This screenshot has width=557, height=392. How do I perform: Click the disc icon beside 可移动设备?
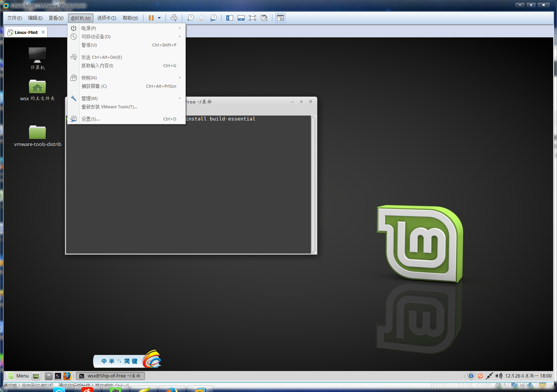coord(74,37)
